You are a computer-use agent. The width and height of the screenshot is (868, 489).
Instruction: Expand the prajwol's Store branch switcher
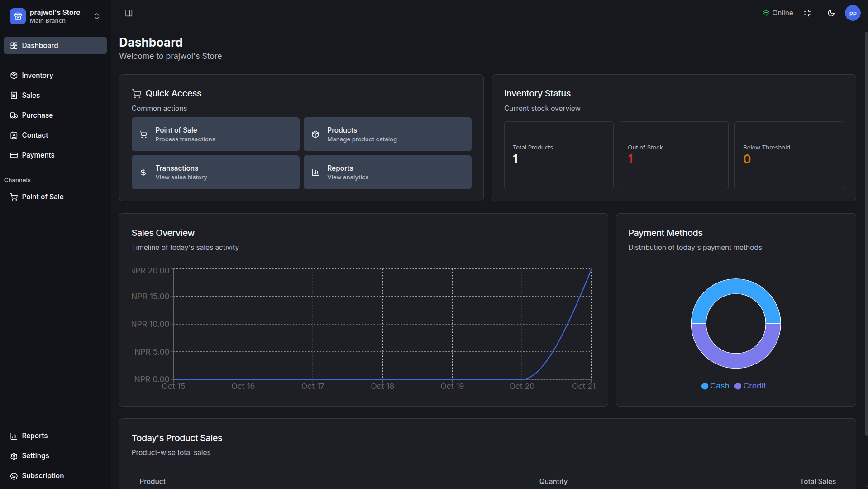pos(96,16)
